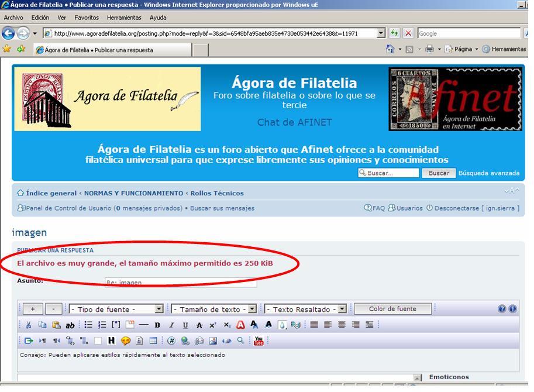
Task: Insert a bulleted unordered list
Action: [88, 325]
